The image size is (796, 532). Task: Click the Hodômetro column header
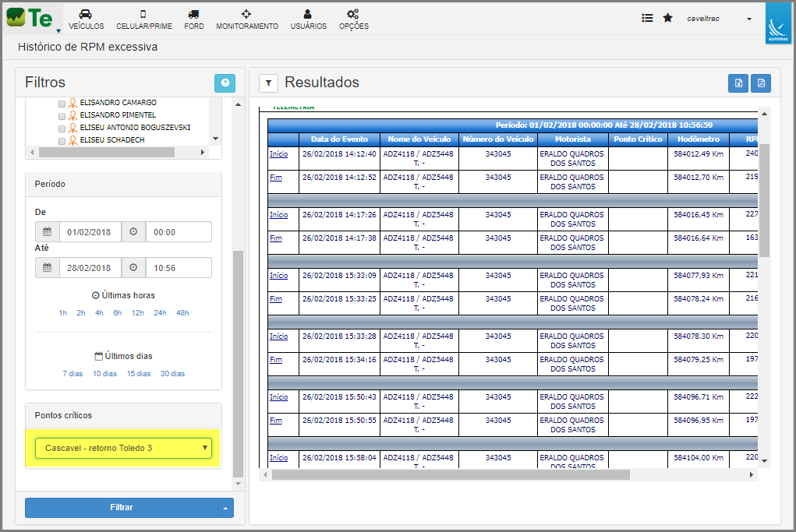pos(698,139)
